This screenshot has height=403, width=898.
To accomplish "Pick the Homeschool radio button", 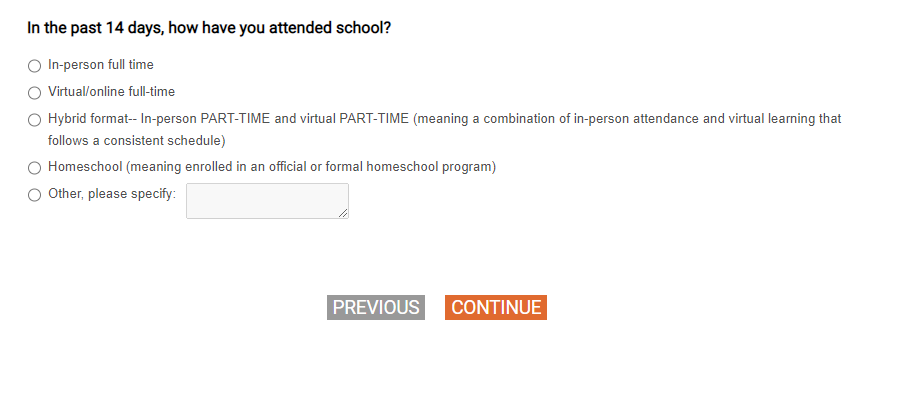I will (35, 168).
